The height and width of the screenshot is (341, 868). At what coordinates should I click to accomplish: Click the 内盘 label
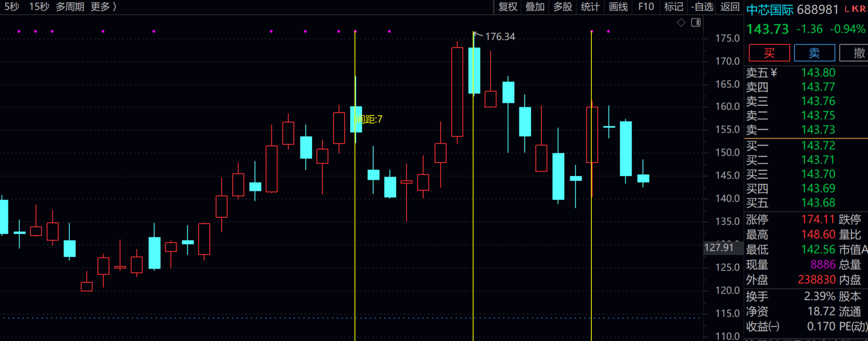click(850, 280)
